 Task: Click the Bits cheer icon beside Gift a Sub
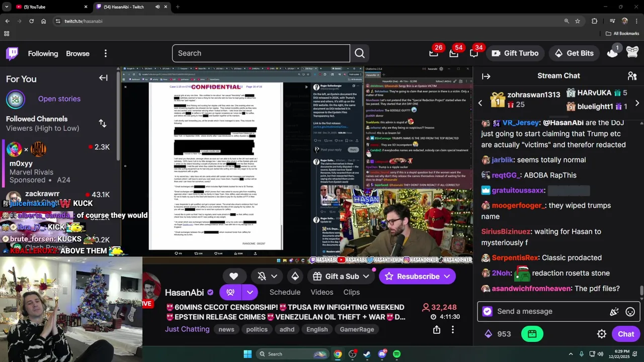295,276
